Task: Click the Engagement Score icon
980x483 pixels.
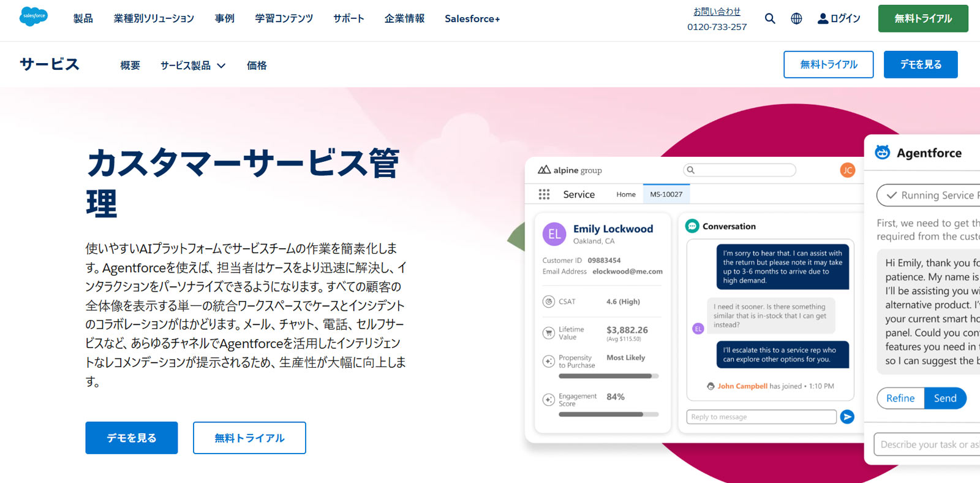Action: point(549,400)
